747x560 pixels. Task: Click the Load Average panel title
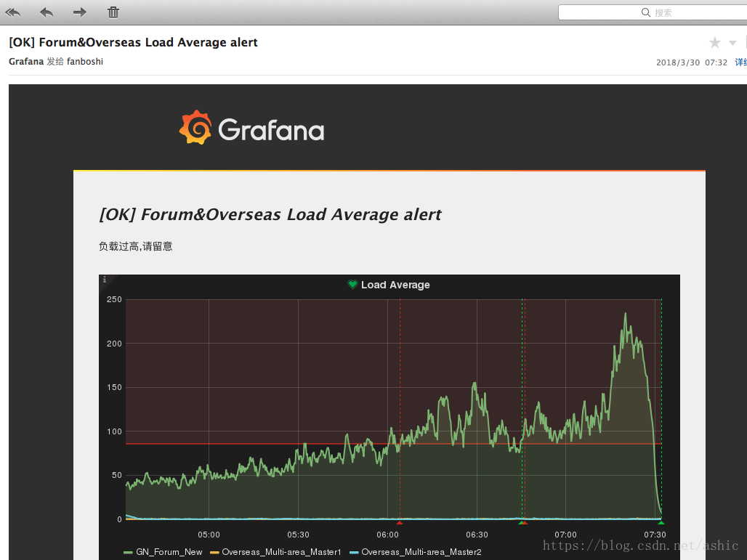pos(395,285)
